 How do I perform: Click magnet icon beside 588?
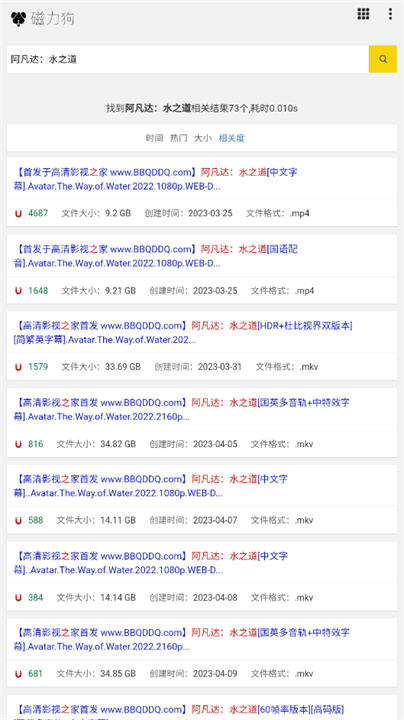[x=18, y=520]
